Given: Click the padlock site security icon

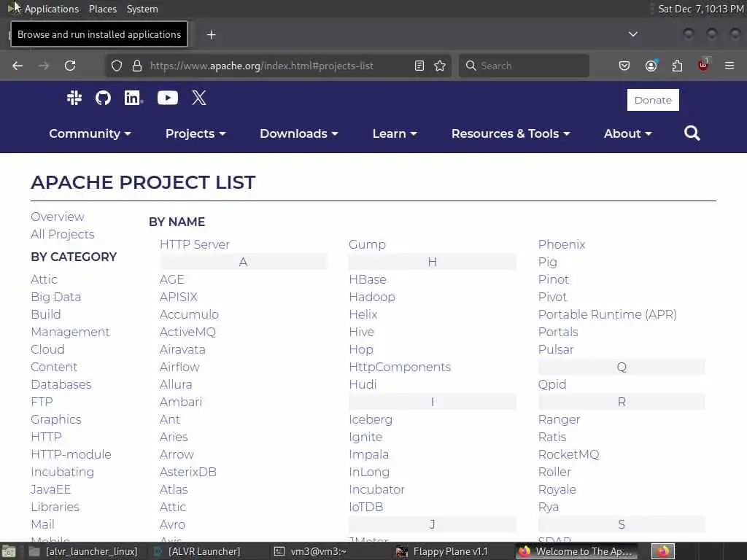Looking at the screenshot, I should [137, 66].
